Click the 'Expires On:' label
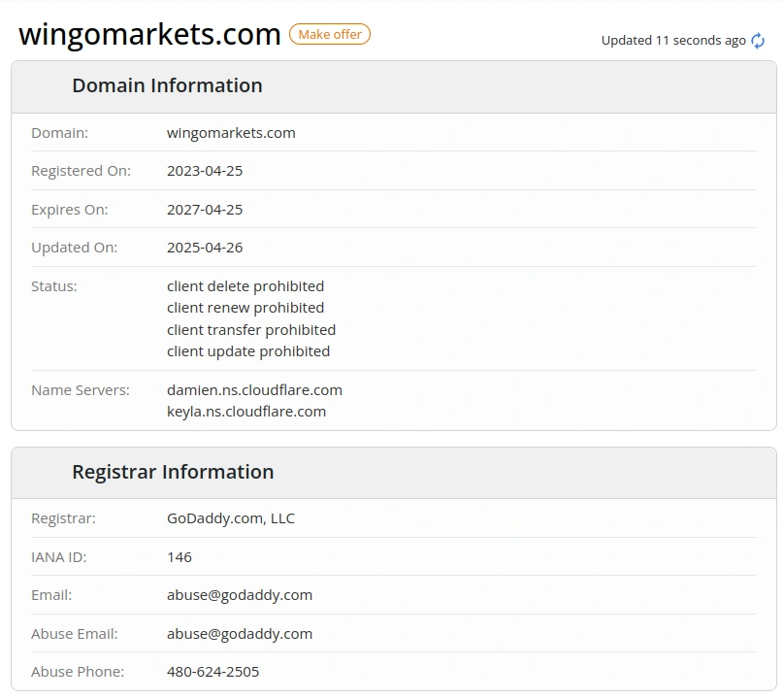This screenshot has height=699, width=784. pos(70,209)
